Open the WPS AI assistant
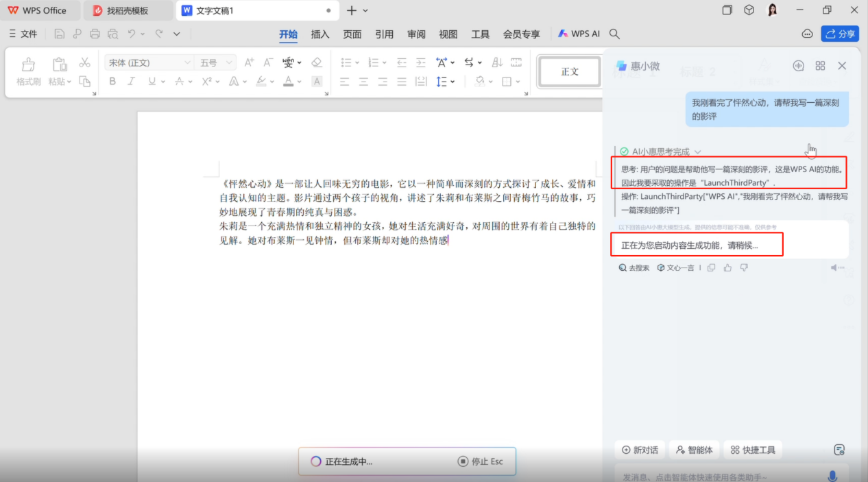Screen dimensions: 868x482 tap(578, 33)
